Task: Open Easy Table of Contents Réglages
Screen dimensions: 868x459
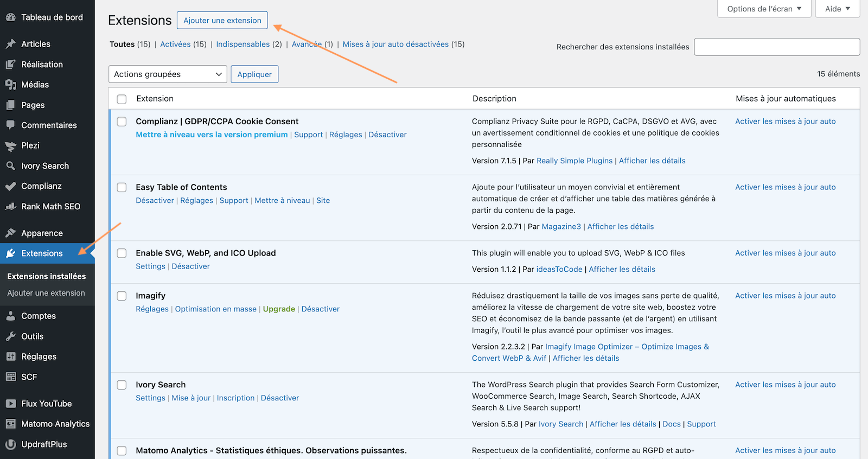Action: coord(196,200)
